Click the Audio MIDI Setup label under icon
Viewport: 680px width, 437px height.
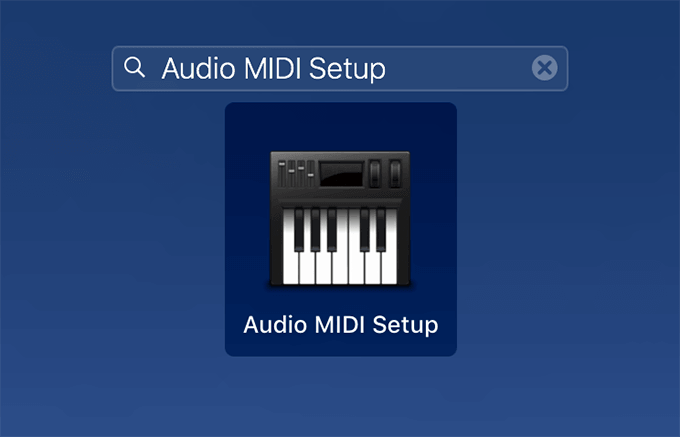pyautogui.click(x=340, y=325)
